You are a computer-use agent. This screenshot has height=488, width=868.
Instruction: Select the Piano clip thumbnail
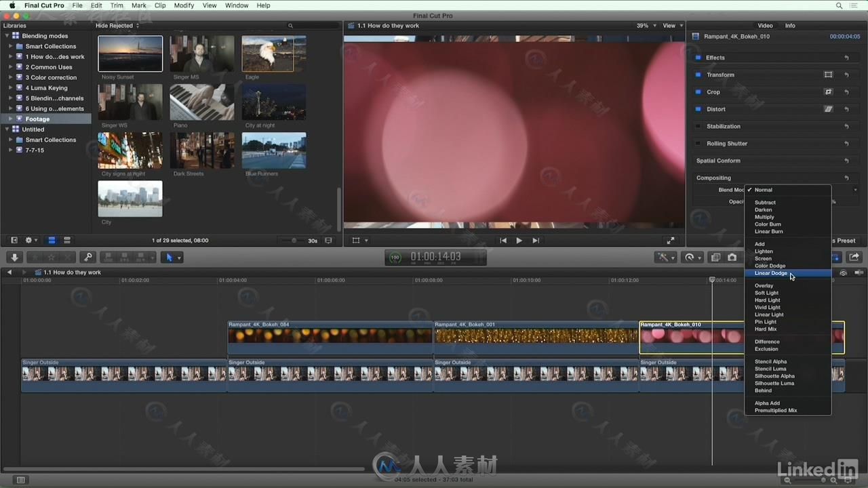(202, 102)
